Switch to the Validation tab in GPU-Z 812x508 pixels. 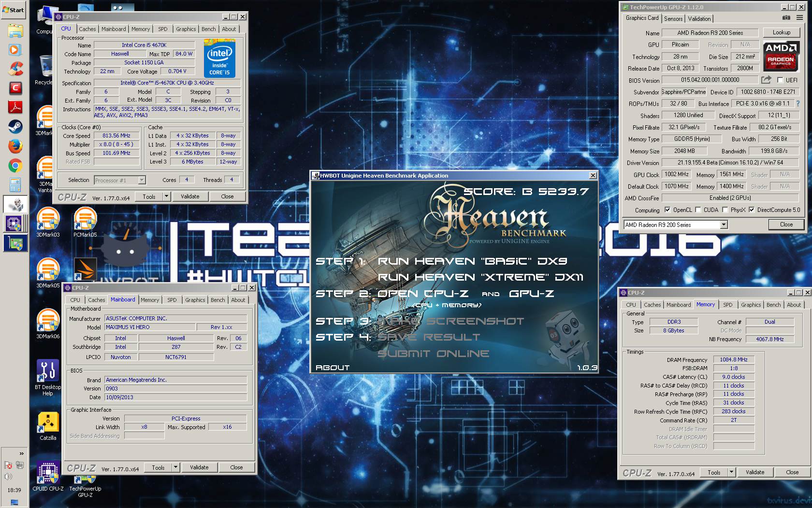699,19
